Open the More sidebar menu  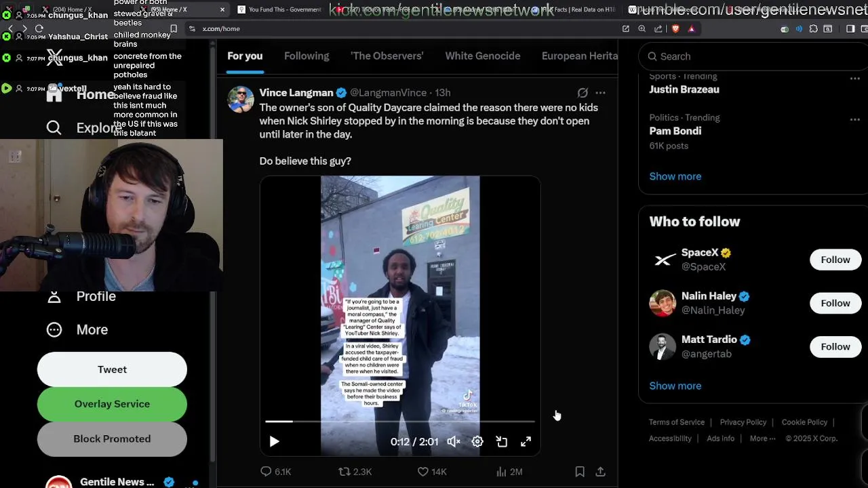pos(77,329)
